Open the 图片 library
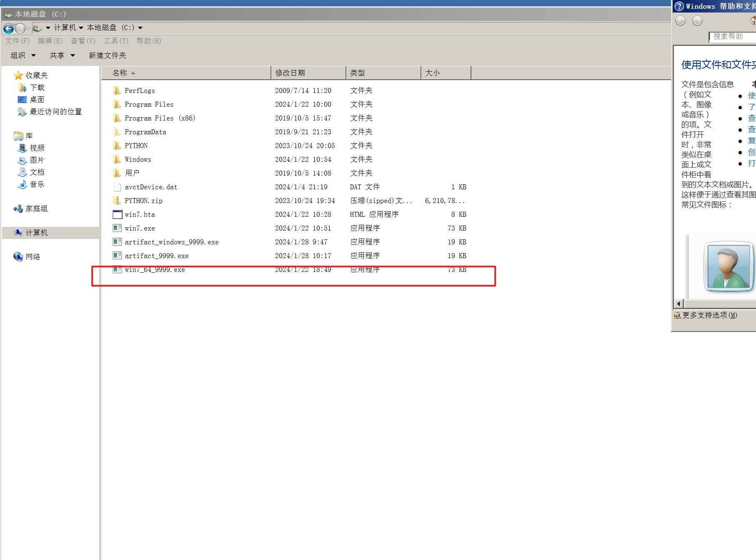 click(37, 160)
